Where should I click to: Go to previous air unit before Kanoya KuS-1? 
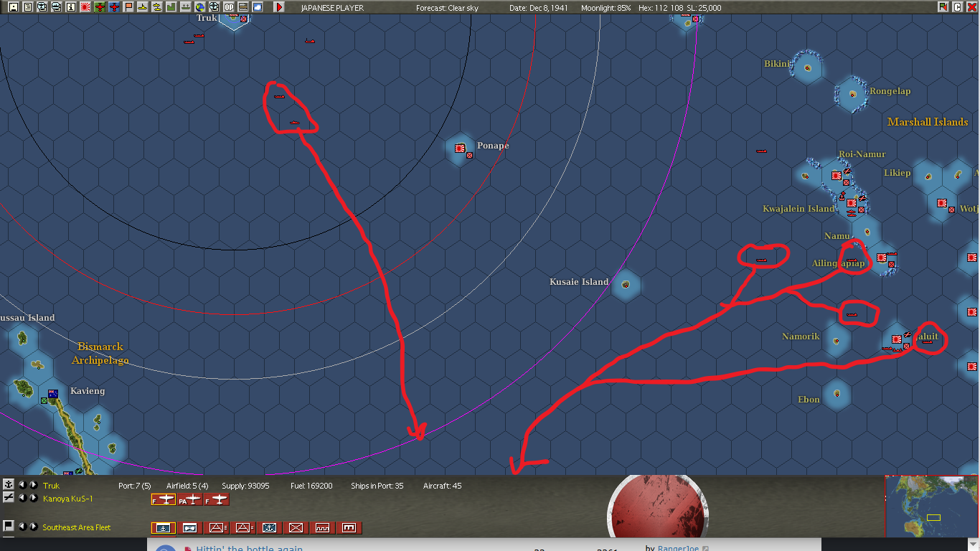click(x=22, y=498)
